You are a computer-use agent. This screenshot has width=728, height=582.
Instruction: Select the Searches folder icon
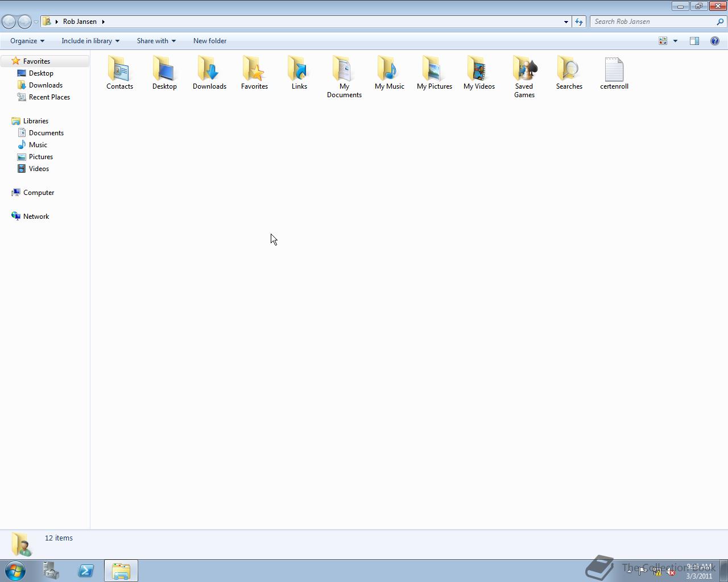pyautogui.click(x=569, y=69)
